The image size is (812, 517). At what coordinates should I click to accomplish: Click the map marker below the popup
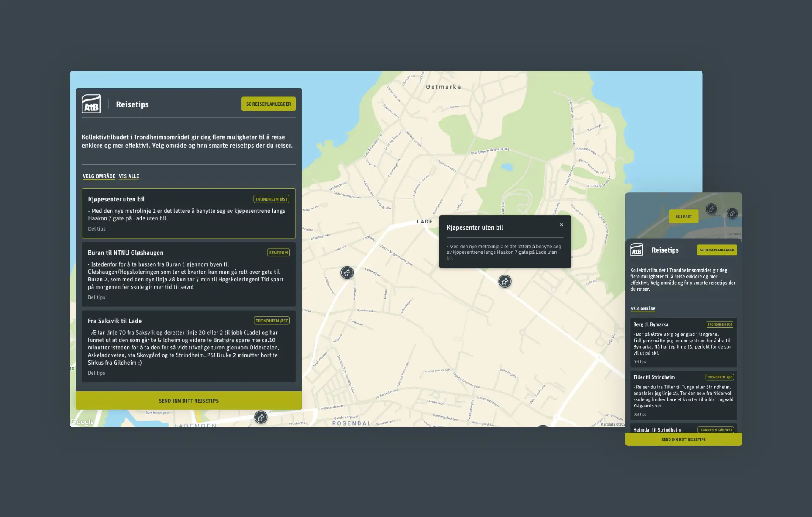[x=505, y=281]
